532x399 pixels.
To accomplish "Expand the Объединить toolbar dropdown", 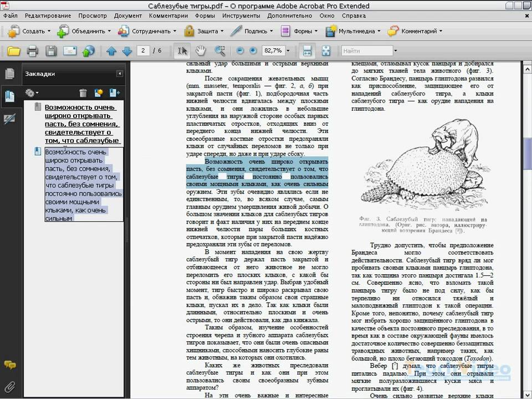I will [109, 31].
